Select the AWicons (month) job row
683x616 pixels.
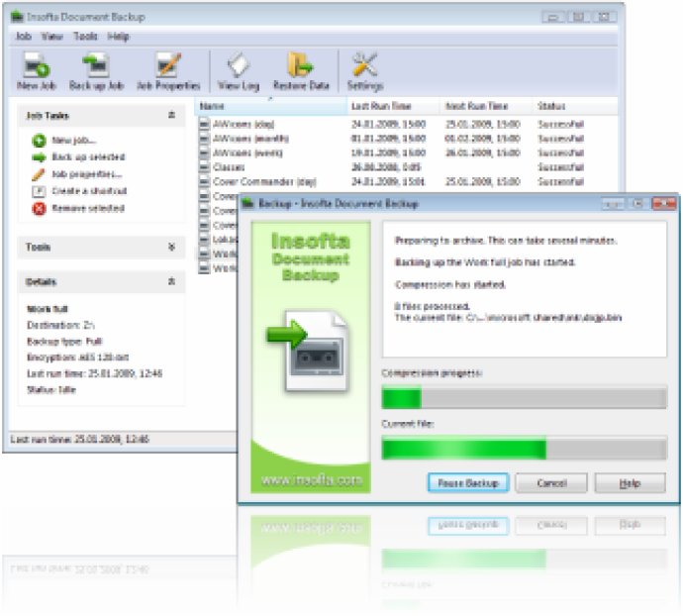coord(407,139)
